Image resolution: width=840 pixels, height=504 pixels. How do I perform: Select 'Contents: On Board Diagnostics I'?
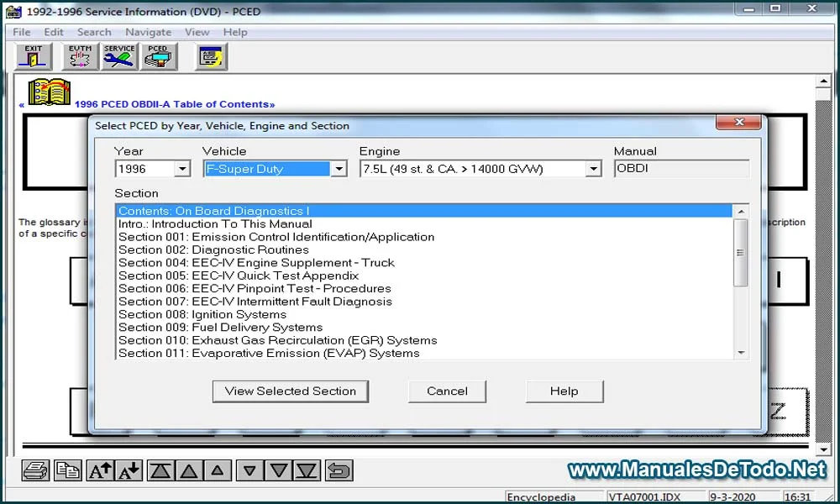point(424,211)
